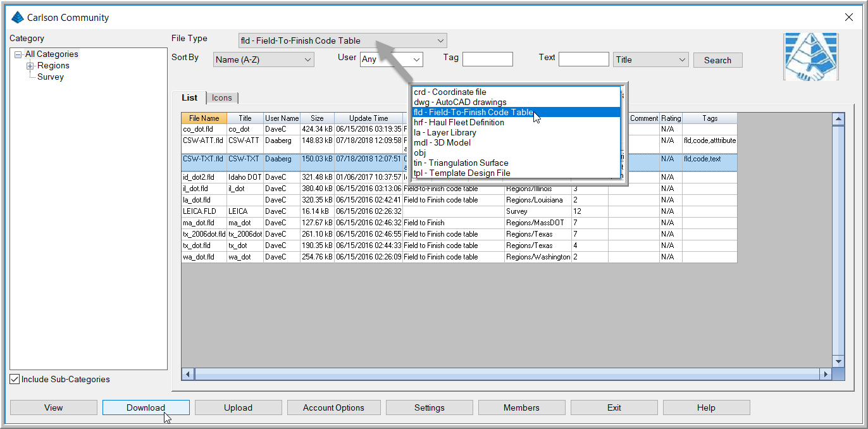Open the Title search-field dropdown
The width and height of the screenshot is (868, 429).
tap(651, 59)
